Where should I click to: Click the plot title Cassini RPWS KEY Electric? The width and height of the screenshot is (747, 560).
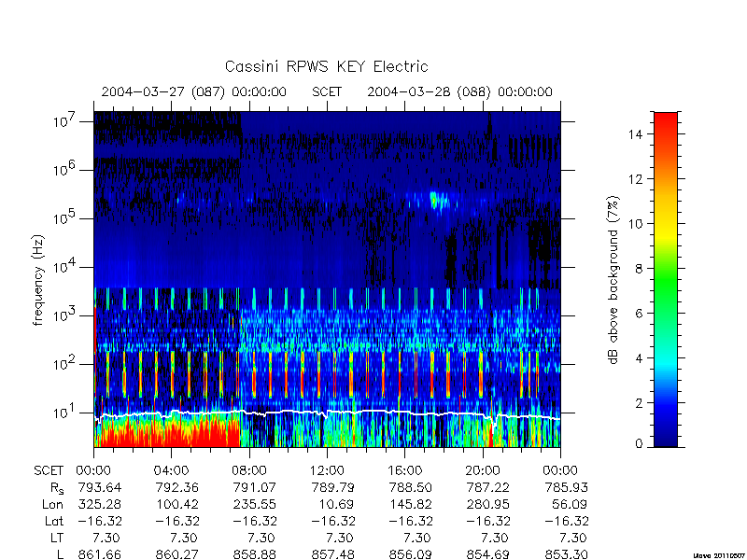(326, 66)
